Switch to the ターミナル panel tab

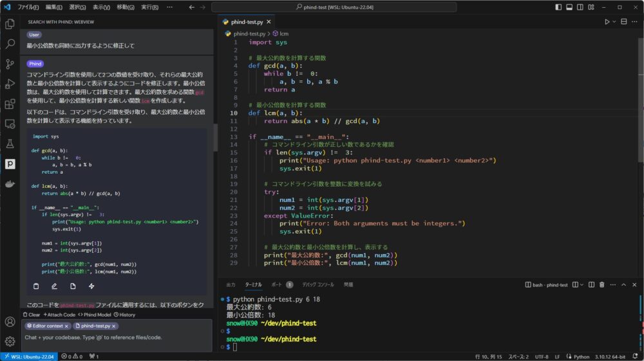(x=253, y=284)
